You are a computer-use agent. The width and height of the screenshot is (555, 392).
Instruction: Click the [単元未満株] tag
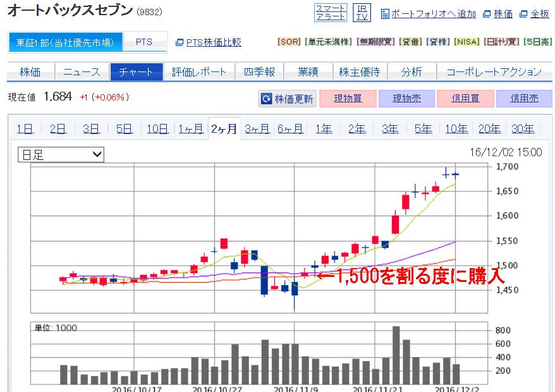(329, 42)
